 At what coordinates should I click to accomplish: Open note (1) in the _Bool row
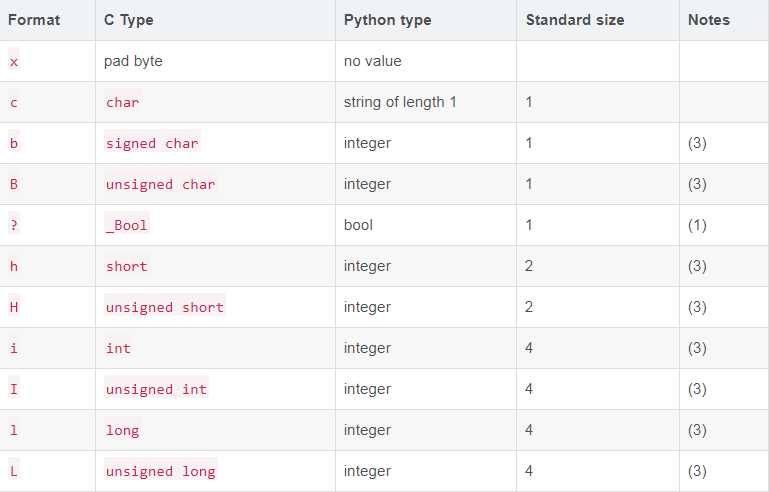click(x=697, y=225)
